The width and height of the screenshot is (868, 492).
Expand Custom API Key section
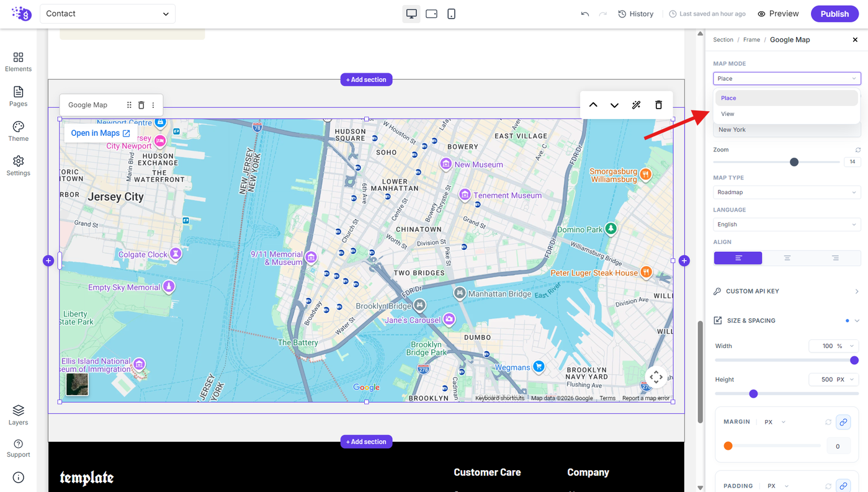[x=787, y=291]
